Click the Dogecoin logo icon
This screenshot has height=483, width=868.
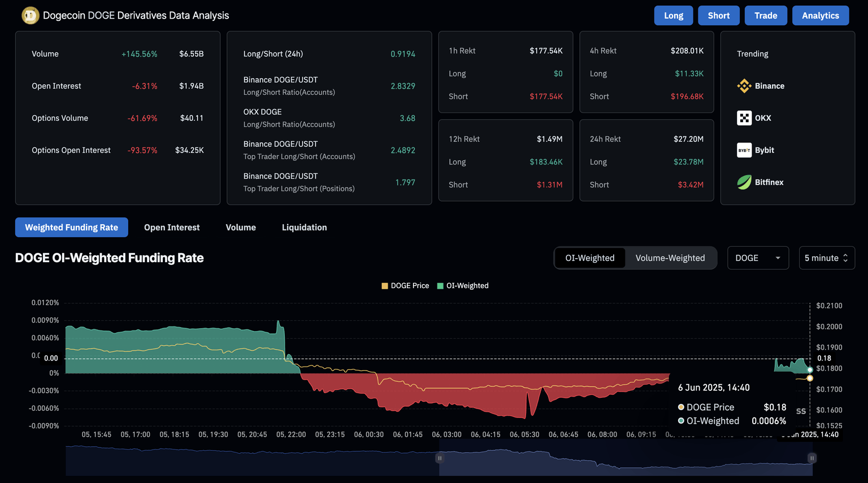pos(30,15)
